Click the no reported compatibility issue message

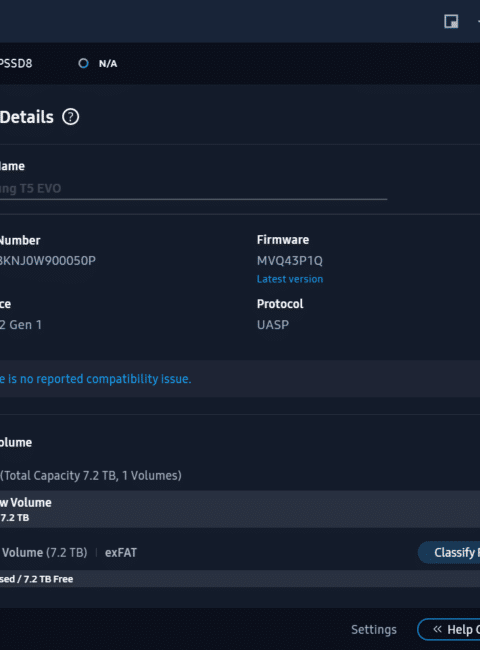pyautogui.click(x=96, y=379)
